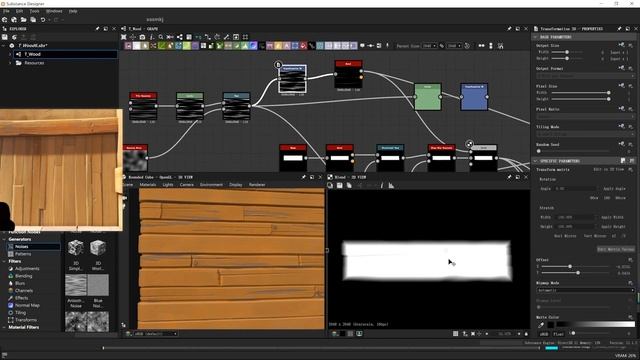
Task: Collapse the T_Wood.sbs package arrow
Action: [4, 45]
